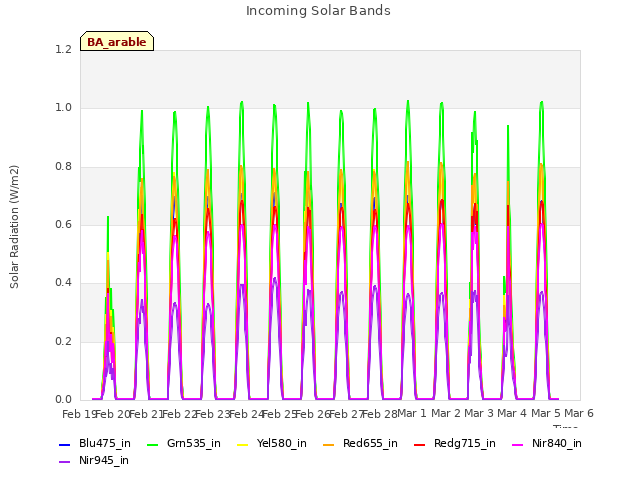Click the Mar 6 x-axis date label
This screenshot has width=640, height=480.
tap(579, 413)
